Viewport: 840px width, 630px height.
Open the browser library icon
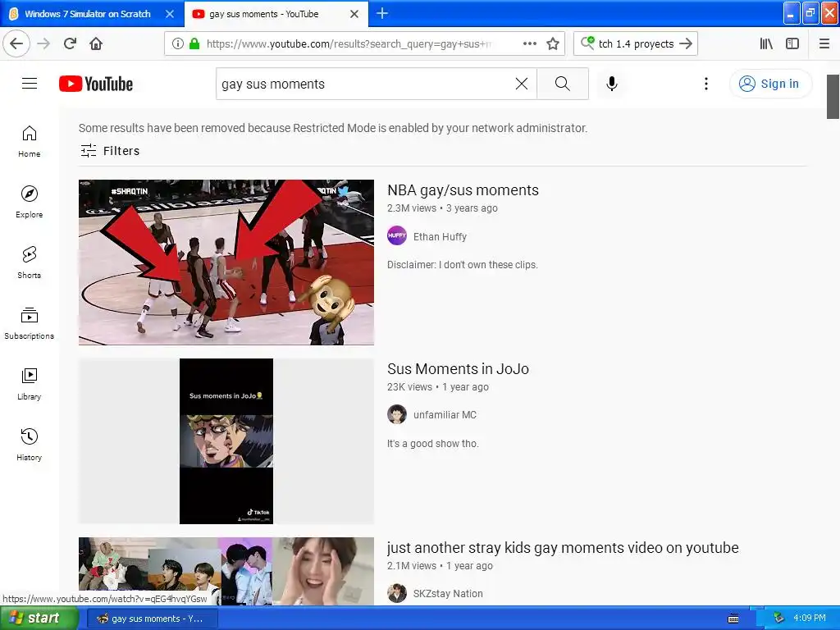[x=766, y=44]
